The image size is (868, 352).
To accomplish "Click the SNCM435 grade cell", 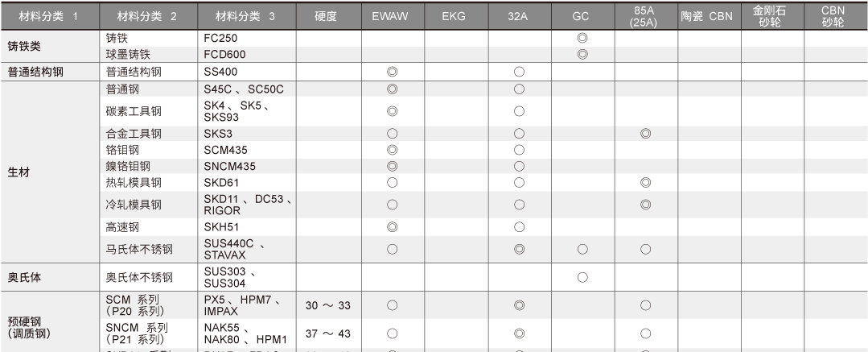I will point(247,166).
